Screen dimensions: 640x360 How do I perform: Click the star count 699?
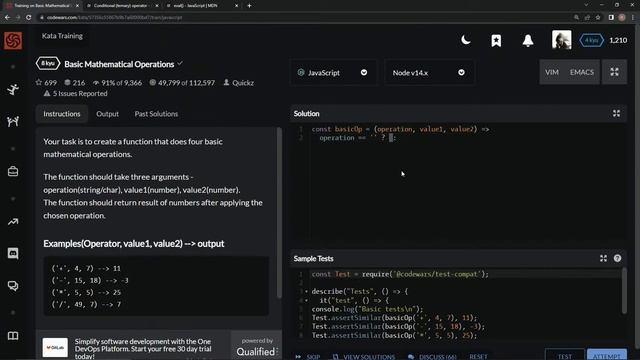click(46, 83)
